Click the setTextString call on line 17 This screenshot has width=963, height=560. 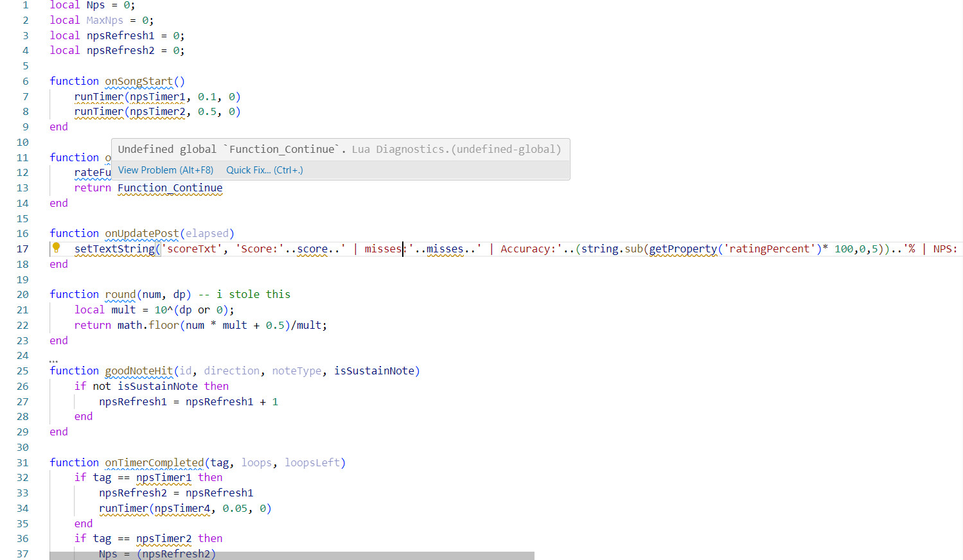click(x=116, y=249)
